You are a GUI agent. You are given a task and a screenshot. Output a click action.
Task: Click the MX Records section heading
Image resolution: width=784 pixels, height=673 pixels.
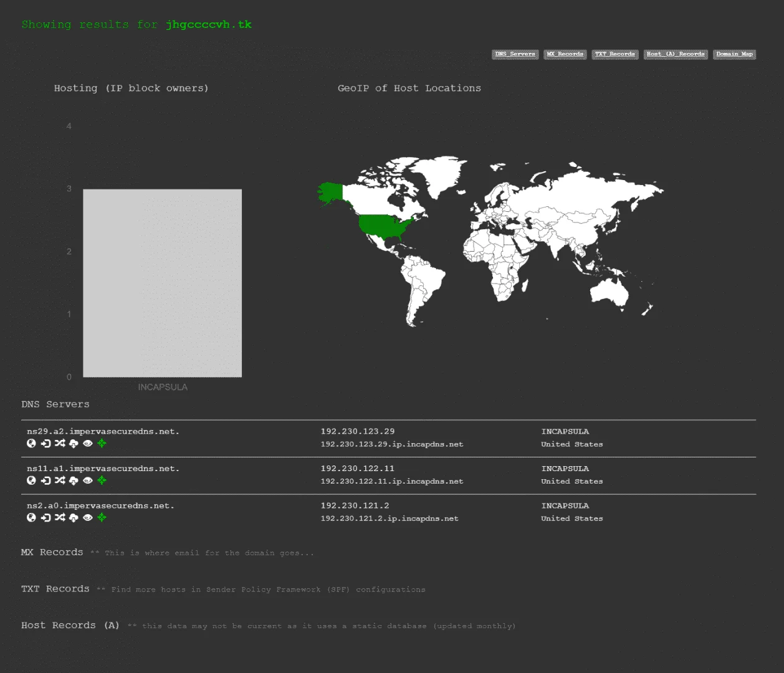click(x=52, y=553)
